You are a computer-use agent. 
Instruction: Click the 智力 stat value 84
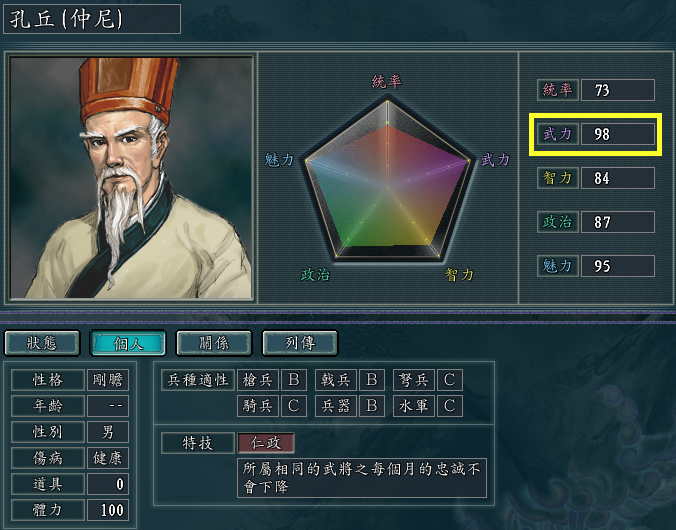point(618,178)
